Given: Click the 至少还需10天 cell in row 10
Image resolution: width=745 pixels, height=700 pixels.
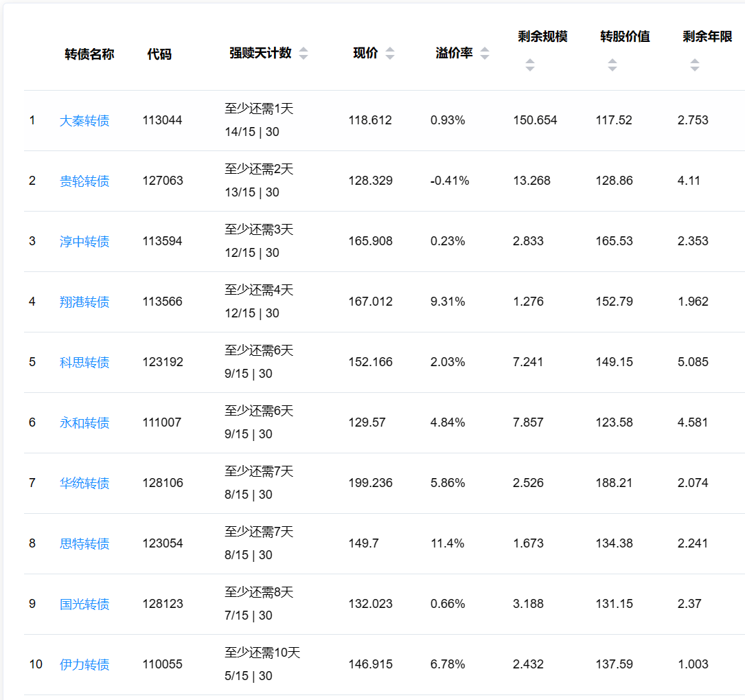Looking at the screenshot, I should [262, 653].
